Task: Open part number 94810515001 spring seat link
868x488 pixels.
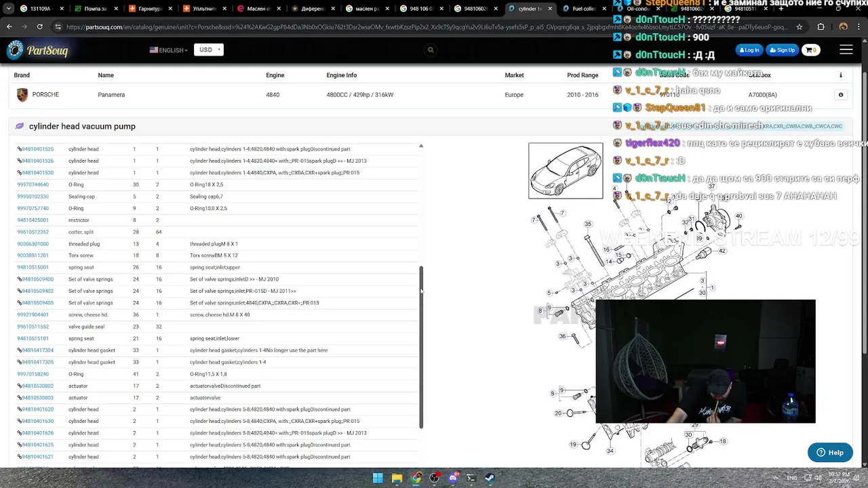Action: coord(33,268)
